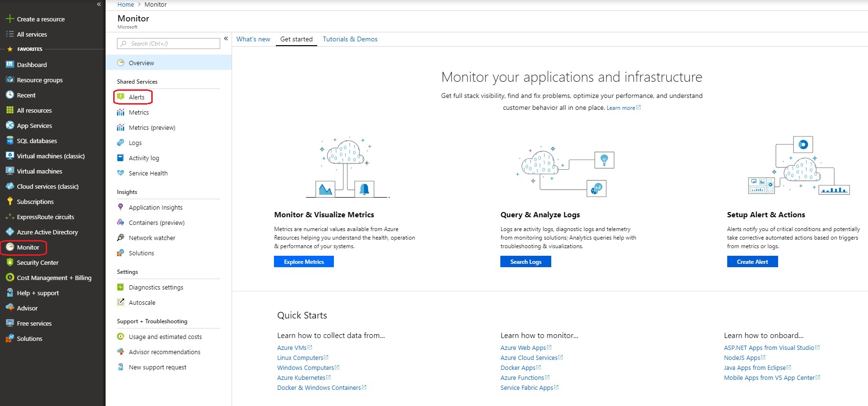Open the Azure VMs quick start link
This screenshot has width=868, height=406.
pos(294,348)
